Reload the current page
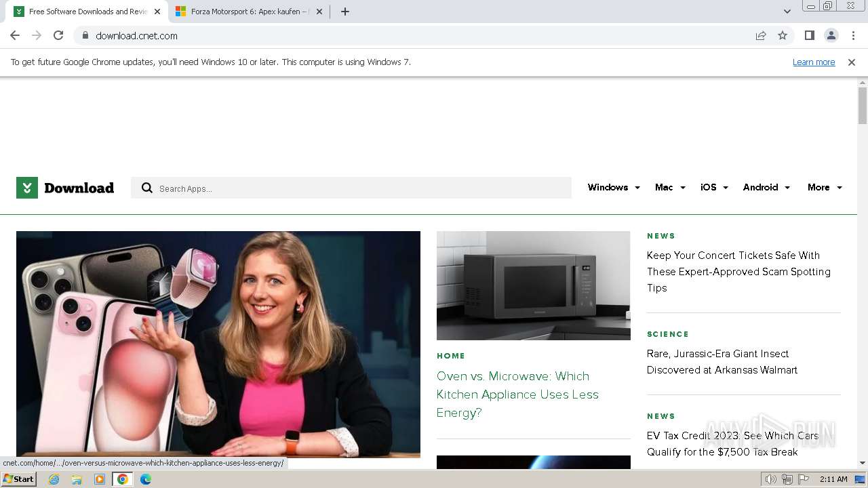The height and width of the screenshot is (488, 868). [x=58, y=35]
